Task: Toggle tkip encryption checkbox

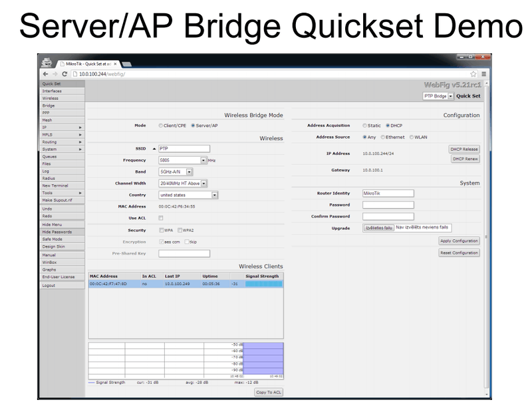Action: click(x=187, y=242)
